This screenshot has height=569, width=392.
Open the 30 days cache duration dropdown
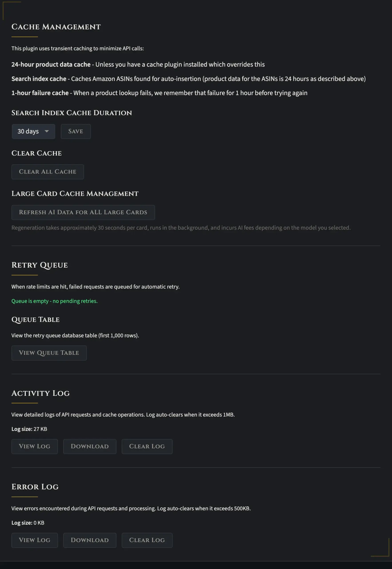point(33,132)
